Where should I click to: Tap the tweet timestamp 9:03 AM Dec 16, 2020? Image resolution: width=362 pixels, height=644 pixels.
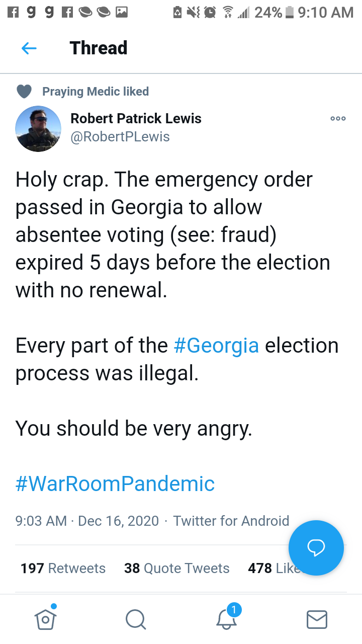(x=87, y=521)
